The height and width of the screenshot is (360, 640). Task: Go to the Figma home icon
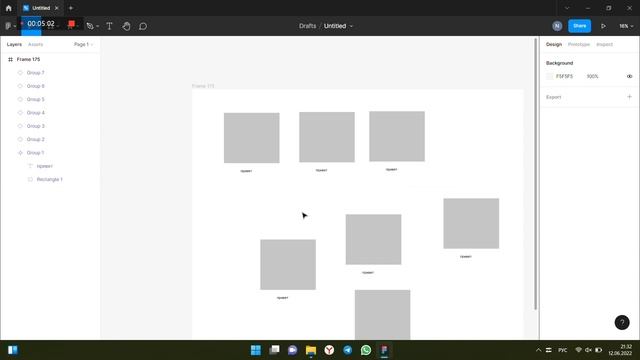[9, 8]
